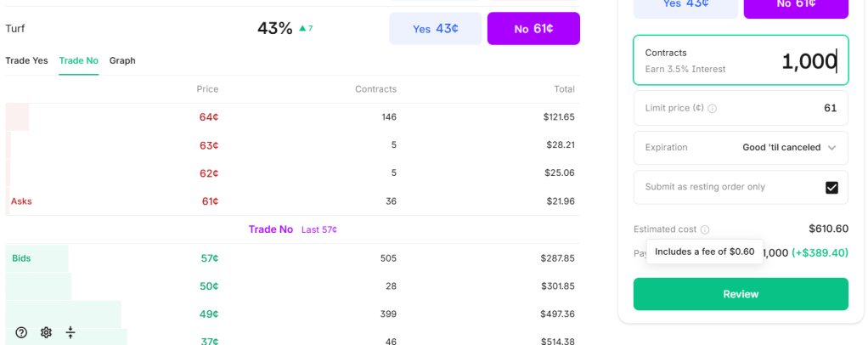
Task: Click the collapse rows arrows icon
Action: [x=70, y=332]
